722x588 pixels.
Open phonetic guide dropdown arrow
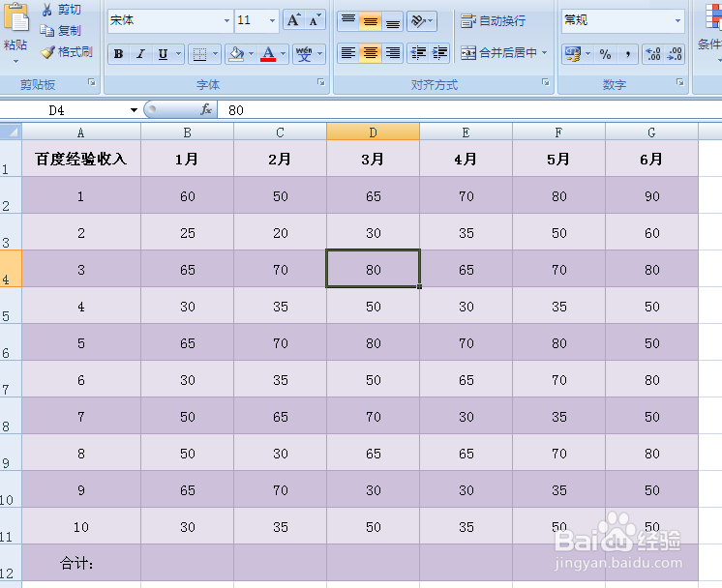319,54
